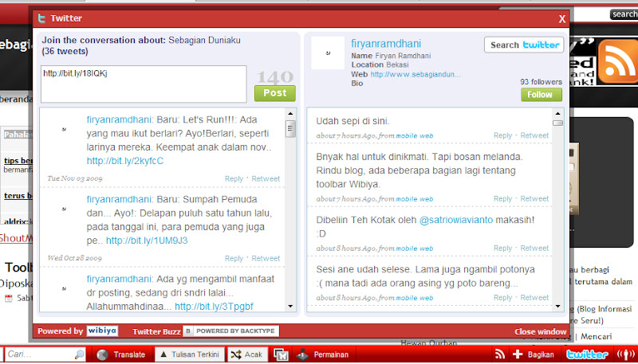This screenshot has width=638, height=364.
Task: Click the scroll down arrow of the right timeline
Action: pyautogui.click(x=557, y=306)
